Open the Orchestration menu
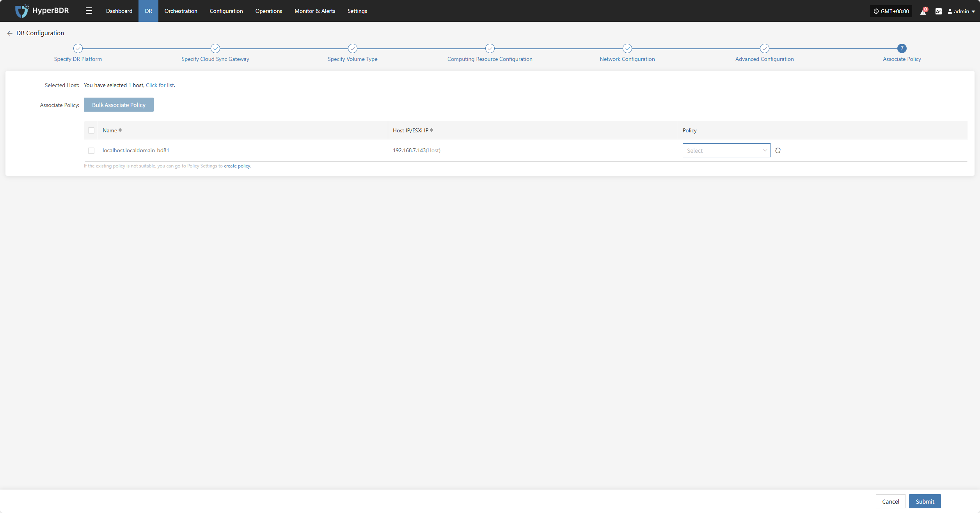Viewport: 980px width, 513px height. pos(181,11)
